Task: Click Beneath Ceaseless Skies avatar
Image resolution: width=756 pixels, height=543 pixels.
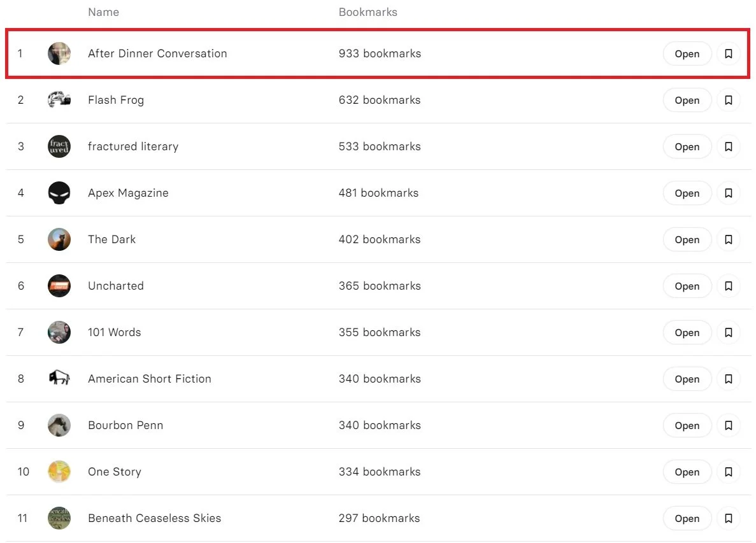Action: click(59, 518)
